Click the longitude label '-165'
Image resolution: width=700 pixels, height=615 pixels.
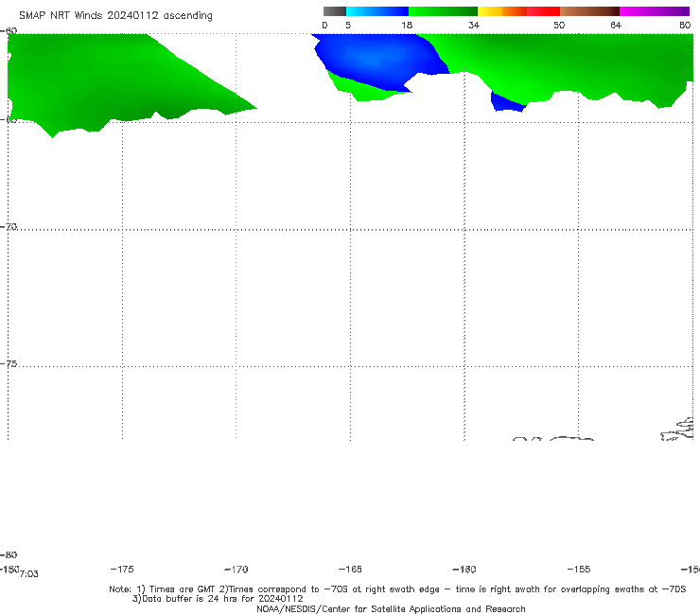point(350,569)
